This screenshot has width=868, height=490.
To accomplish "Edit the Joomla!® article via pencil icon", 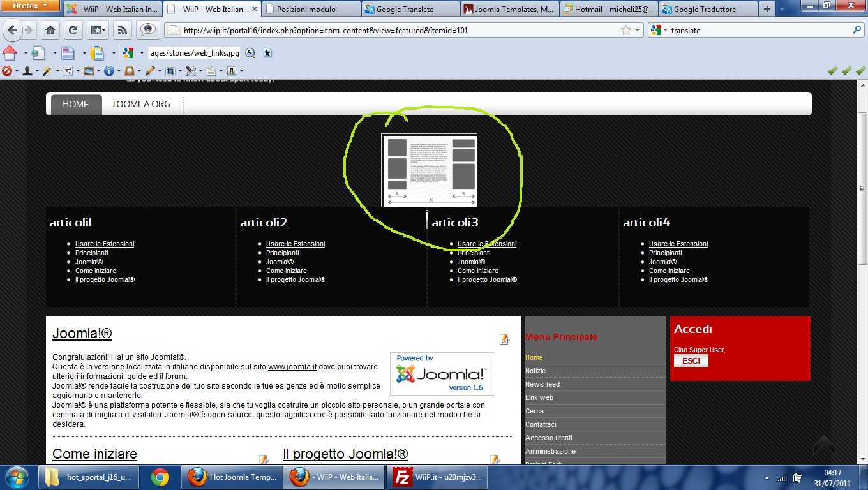I will pyautogui.click(x=504, y=339).
